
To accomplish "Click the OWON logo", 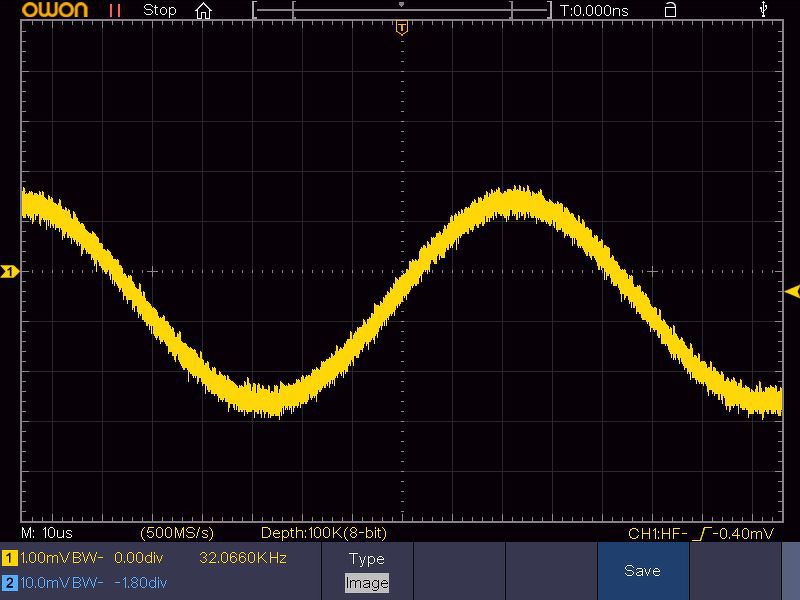I will pos(55,10).
